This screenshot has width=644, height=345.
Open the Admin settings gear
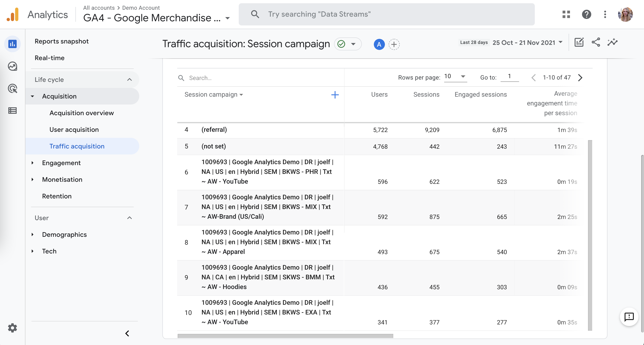[x=12, y=328]
